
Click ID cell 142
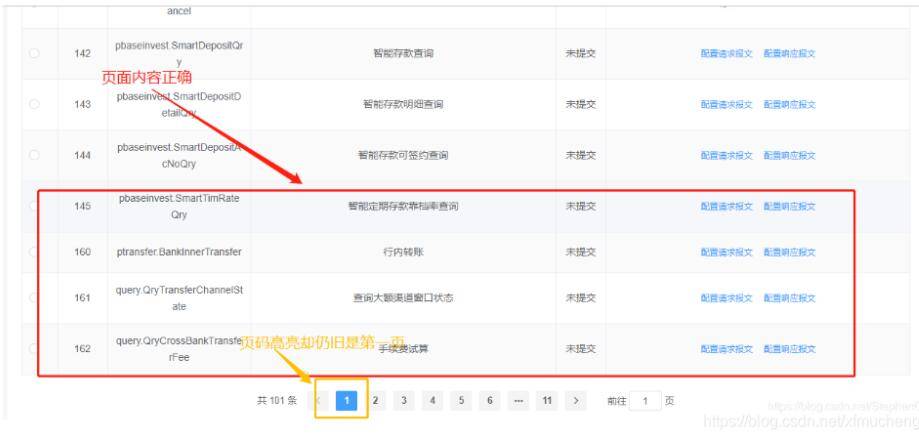click(83, 53)
